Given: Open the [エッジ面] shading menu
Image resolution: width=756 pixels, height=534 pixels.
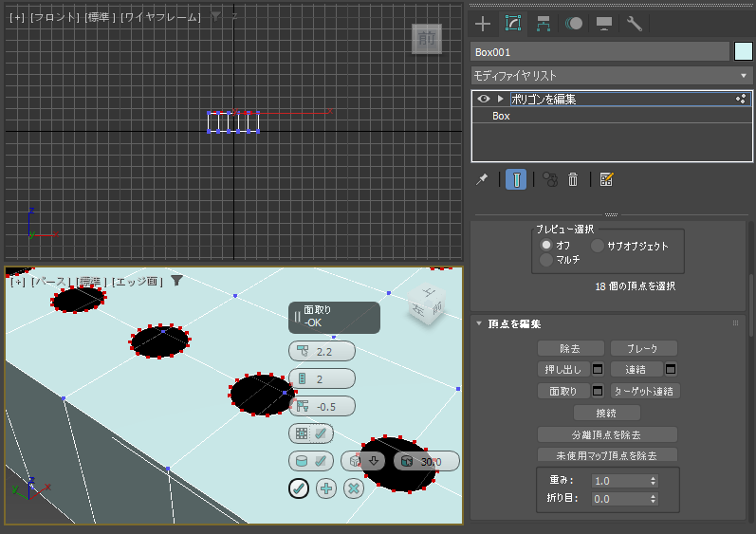Looking at the screenshot, I should click(x=137, y=281).
